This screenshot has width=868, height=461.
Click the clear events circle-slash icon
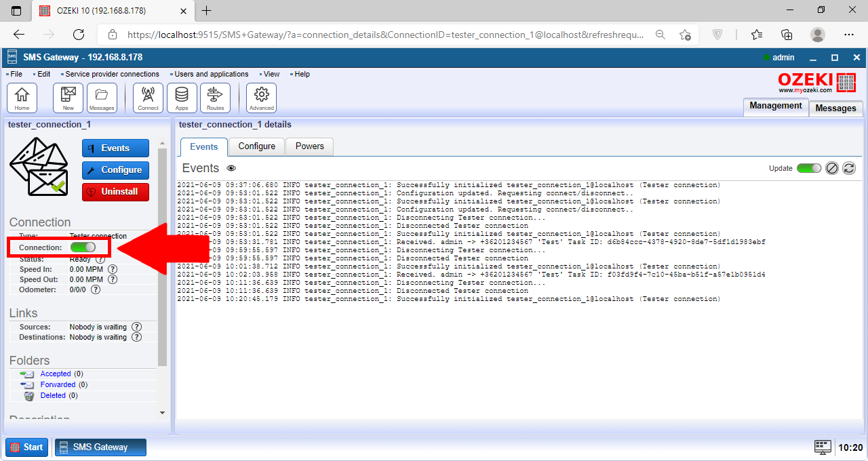point(832,168)
